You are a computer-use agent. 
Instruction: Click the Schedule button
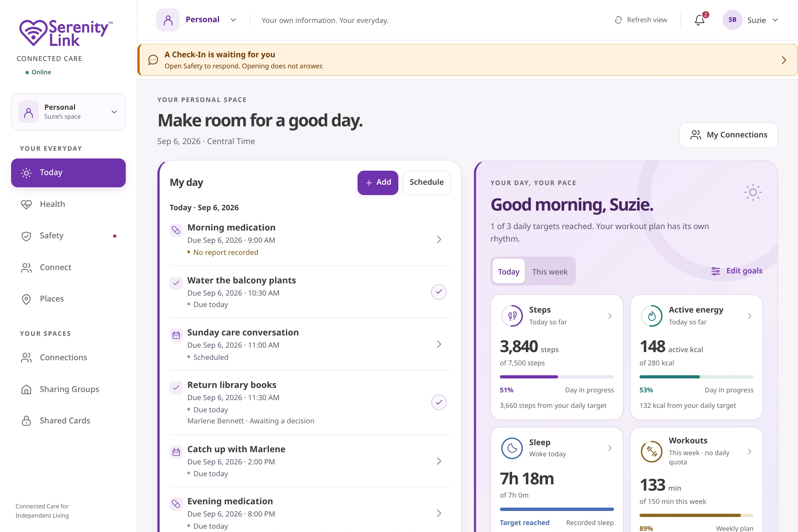(x=426, y=183)
